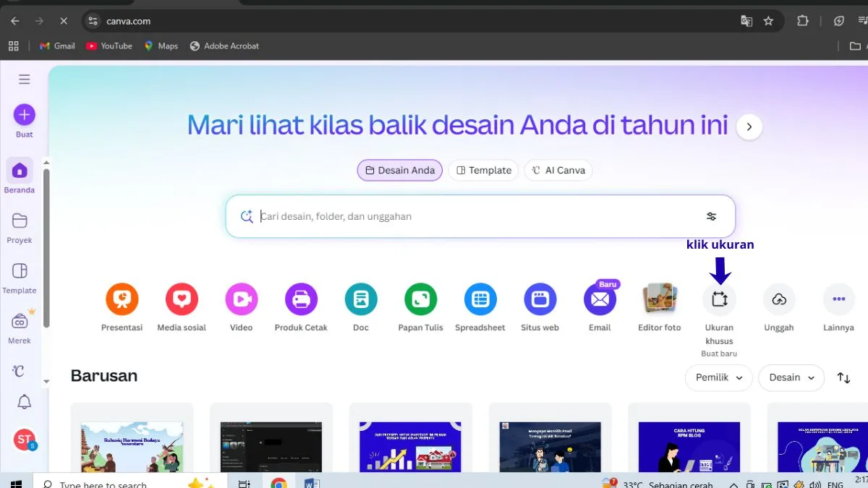Click the Buat create button
The width and height of the screenshot is (868, 488).
pyautogui.click(x=24, y=115)
